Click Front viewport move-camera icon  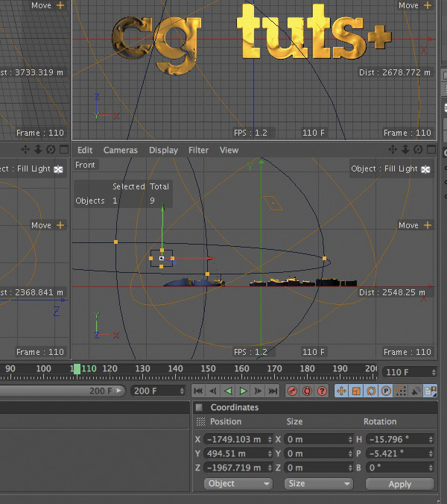393,149
